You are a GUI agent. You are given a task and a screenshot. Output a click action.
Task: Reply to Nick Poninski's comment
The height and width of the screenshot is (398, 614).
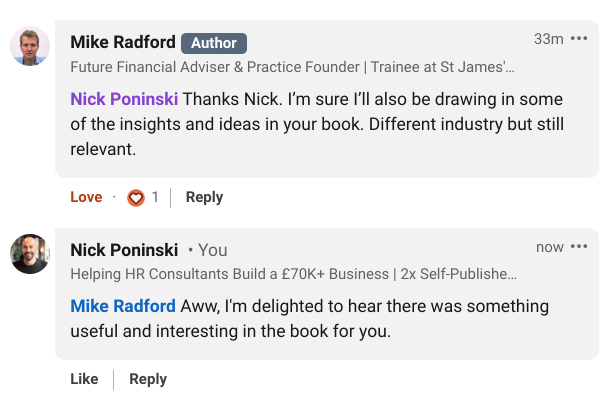[x=148, y=379]
